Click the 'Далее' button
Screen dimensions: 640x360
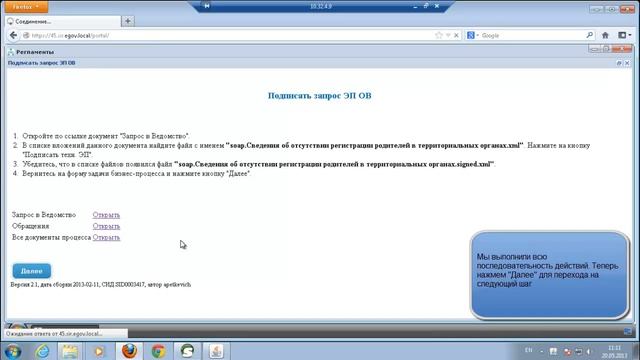pyautogui.click(x=32, y=271)
